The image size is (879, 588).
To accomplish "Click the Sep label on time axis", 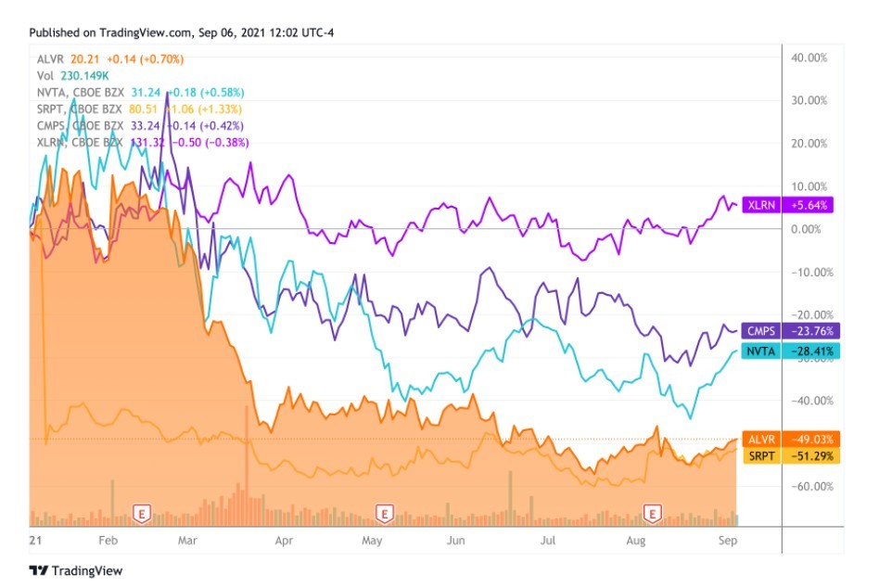I will point(728,541).
